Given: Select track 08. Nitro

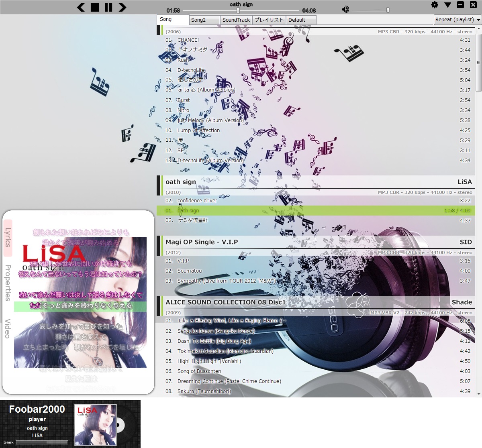Looking at the screenshot, I should tap(316, 110).
